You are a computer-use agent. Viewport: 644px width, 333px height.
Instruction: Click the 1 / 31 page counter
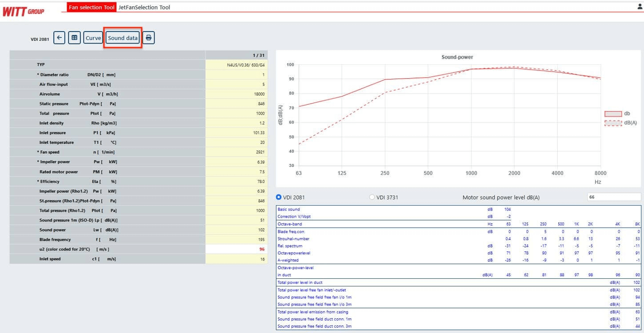[259, 55]
